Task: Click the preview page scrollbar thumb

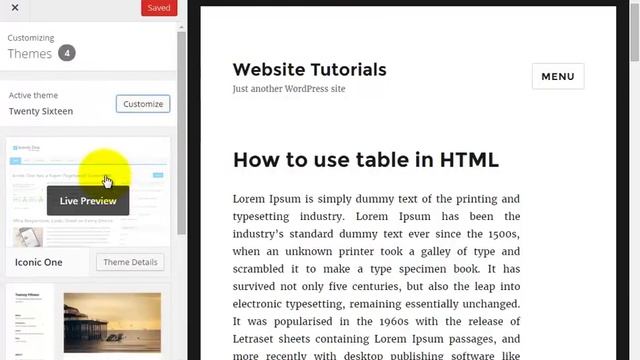Action: pos(634,33)
